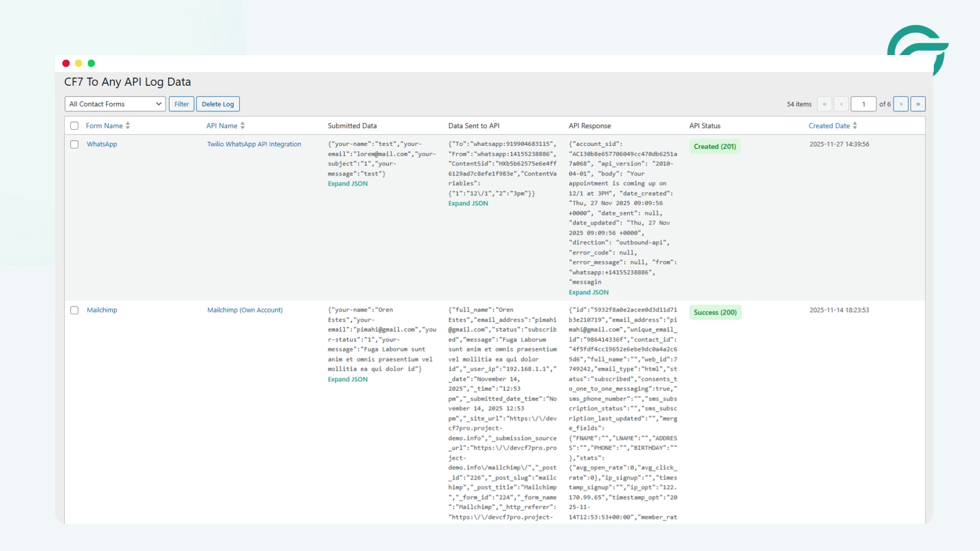This screenshot has height=551, width=980.
Task: Select all log entries with header checkbox
Action: point(75,125)
